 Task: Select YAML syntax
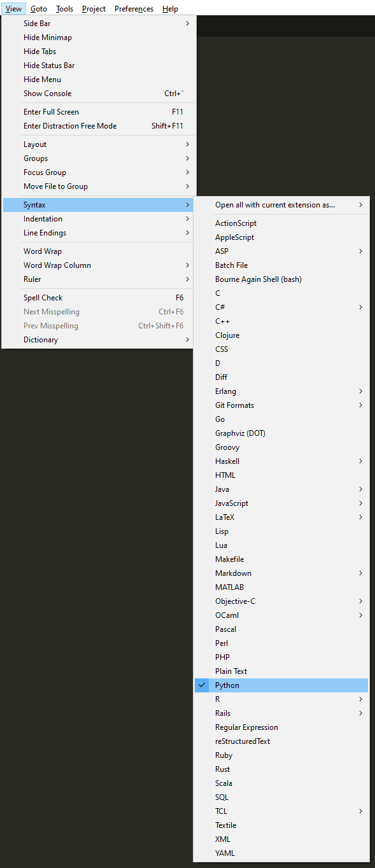tap(281, 853)
